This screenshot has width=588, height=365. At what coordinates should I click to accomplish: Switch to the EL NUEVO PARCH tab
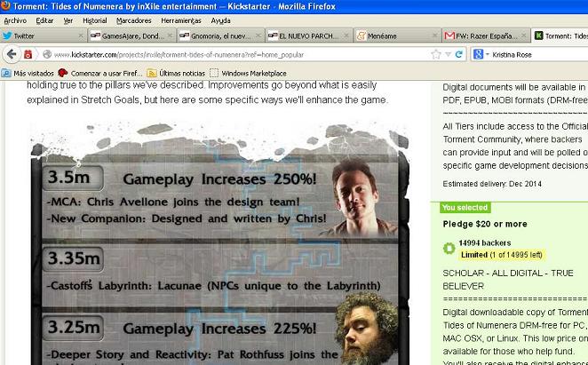[x=308, y=36]
